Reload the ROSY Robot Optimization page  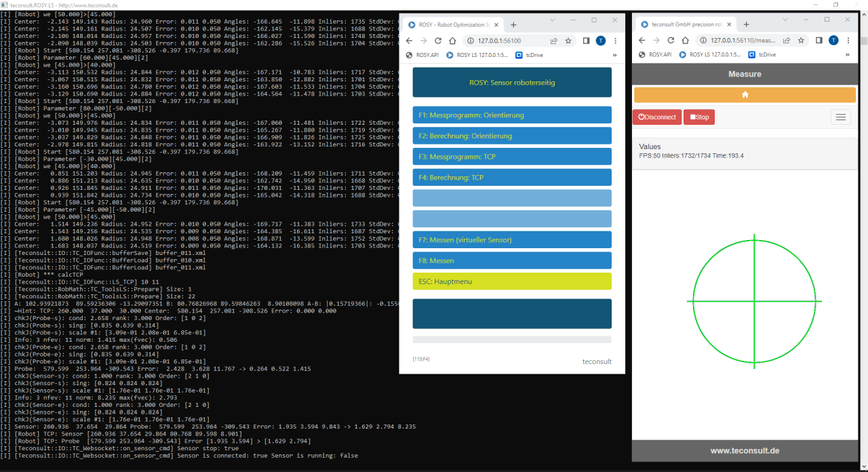pyautogui.click(x=438, y=41)
